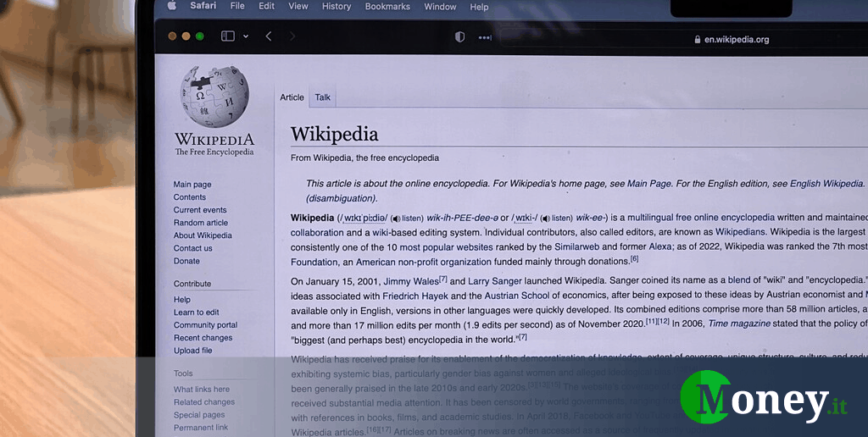Open the History menu
The width and height of the screenshot is (868, 437).
tap(337, 7)
